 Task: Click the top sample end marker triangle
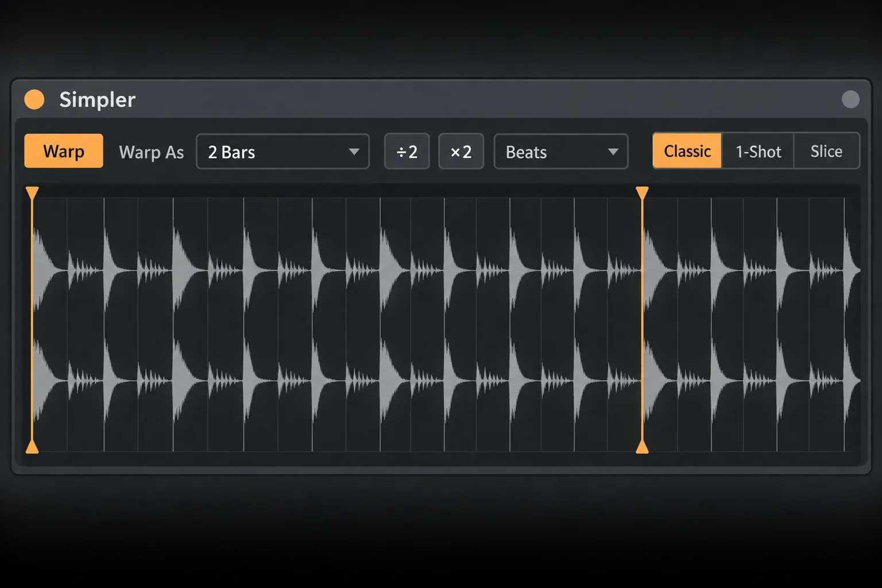point(642,192)
